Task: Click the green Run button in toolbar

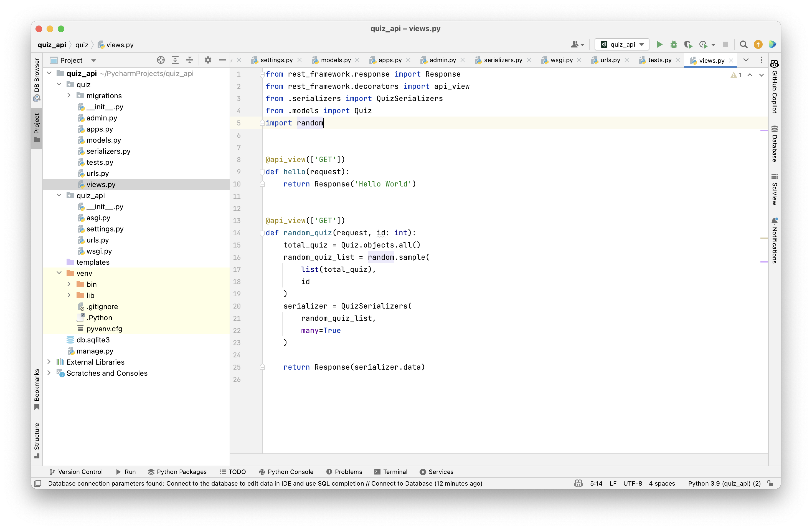Action: click(x=659, y=44)
